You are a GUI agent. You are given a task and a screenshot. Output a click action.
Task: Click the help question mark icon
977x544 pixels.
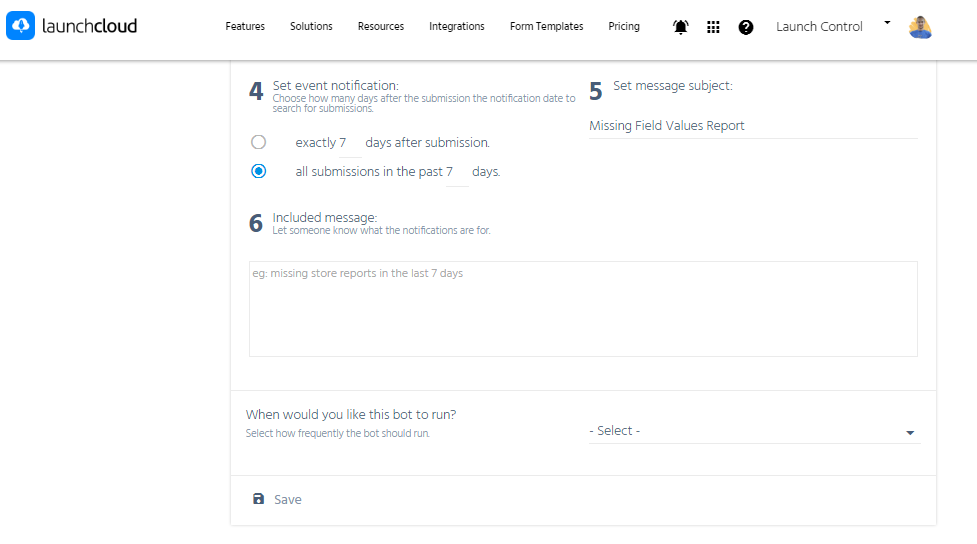click(746, 27)
